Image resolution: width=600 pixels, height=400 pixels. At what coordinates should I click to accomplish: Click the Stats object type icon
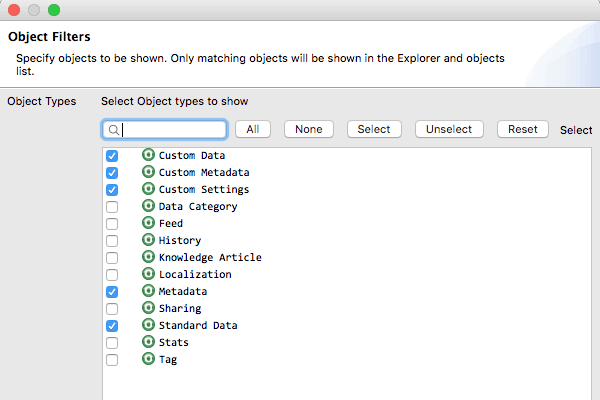coord(149,342)
